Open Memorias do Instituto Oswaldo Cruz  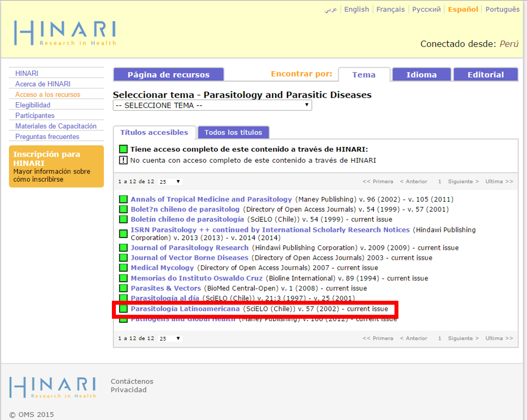tap(197, 278)
